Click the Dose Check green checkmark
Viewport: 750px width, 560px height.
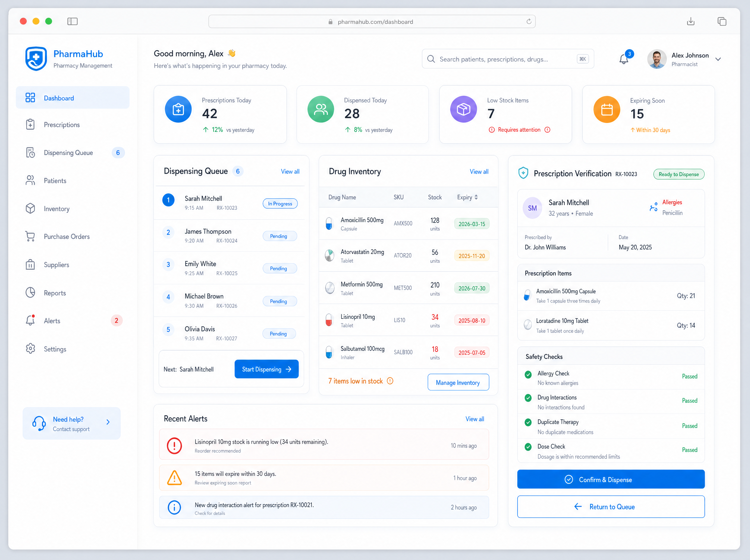[x=528, y=447]
